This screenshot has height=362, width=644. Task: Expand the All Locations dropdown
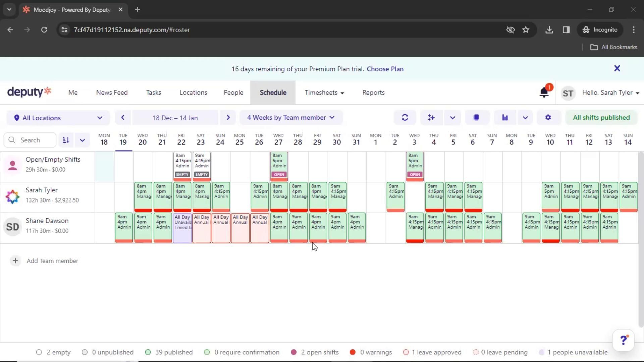click(58, 118)
